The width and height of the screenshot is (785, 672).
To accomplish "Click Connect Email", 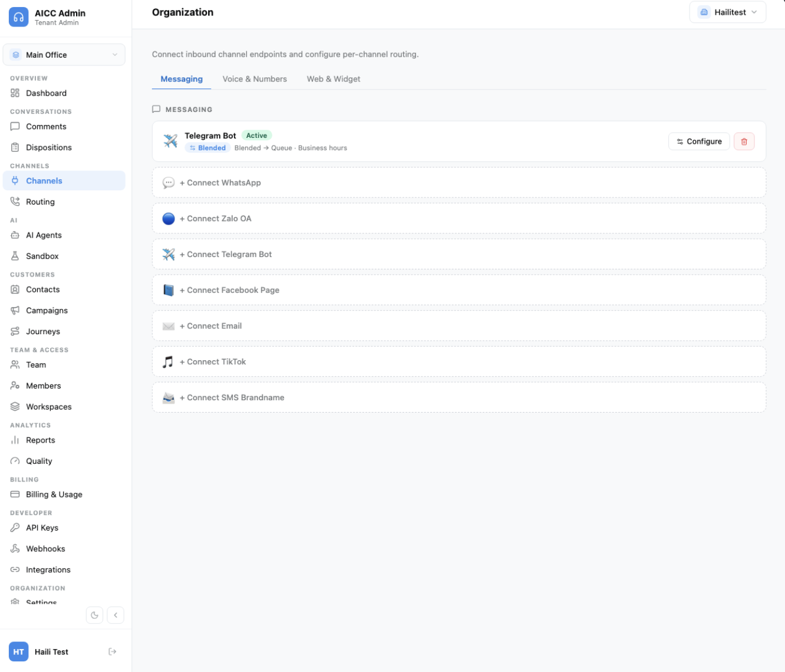I will [x=459, y=326].
